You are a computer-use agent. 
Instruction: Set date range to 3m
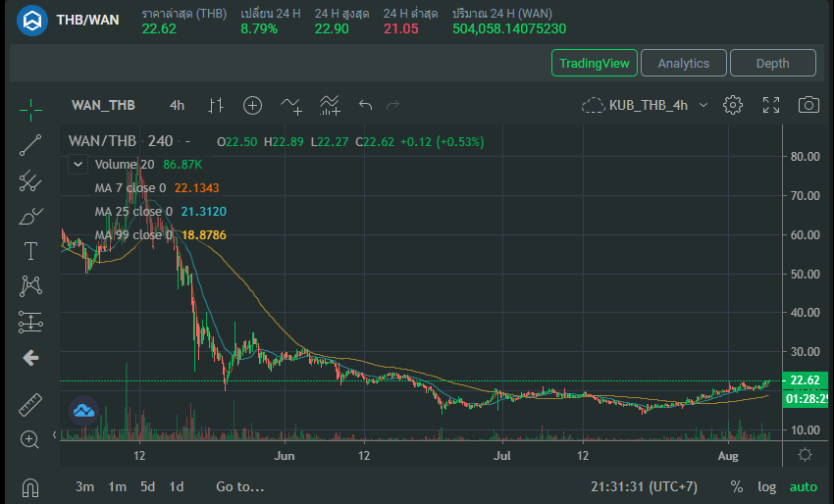(x=84, y=486)
